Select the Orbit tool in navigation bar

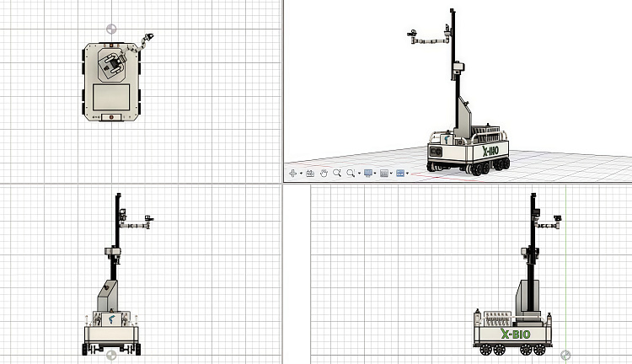coord(293,173)
